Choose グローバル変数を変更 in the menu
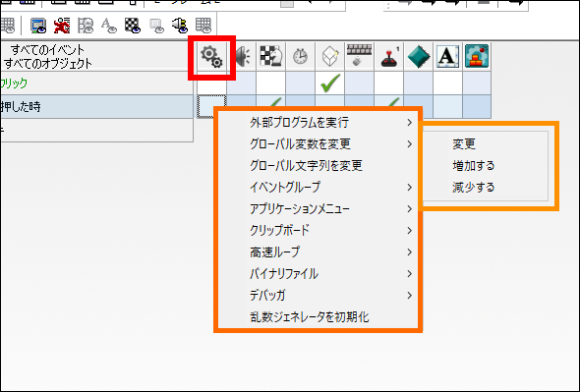 tap(319, 143)
